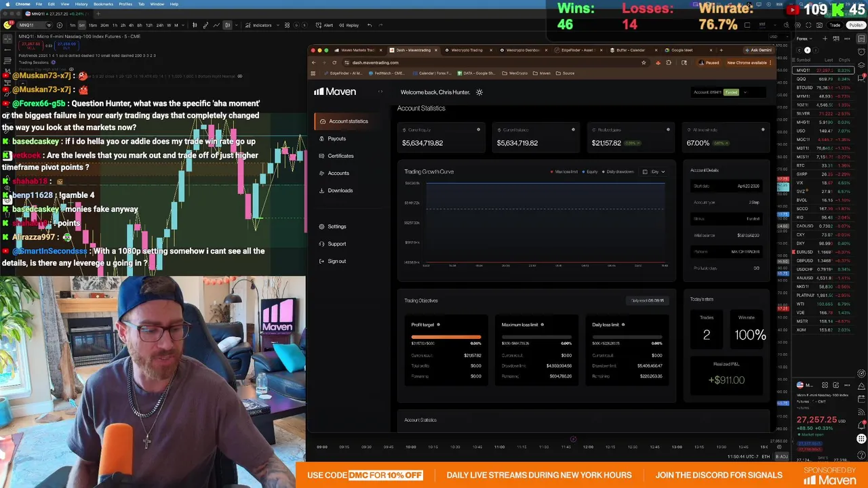This screenshot has height=488, width=868.
Task: Open the Bookmarks menu in macOS menu bar
Action: tap(103, 4)
